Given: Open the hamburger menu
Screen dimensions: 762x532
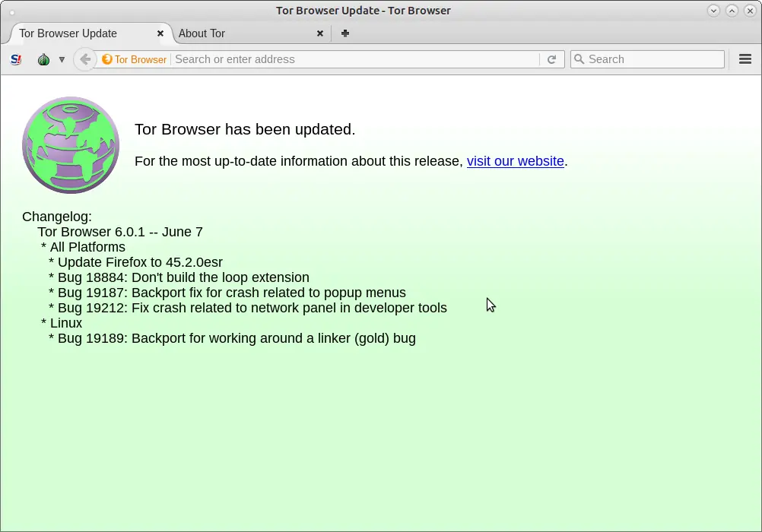Looking at the screenshot, I should click(x=745, y=59).
